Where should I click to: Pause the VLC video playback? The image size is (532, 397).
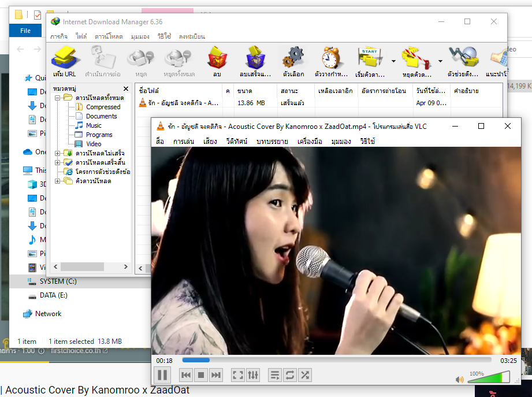[x=162, y=375]
